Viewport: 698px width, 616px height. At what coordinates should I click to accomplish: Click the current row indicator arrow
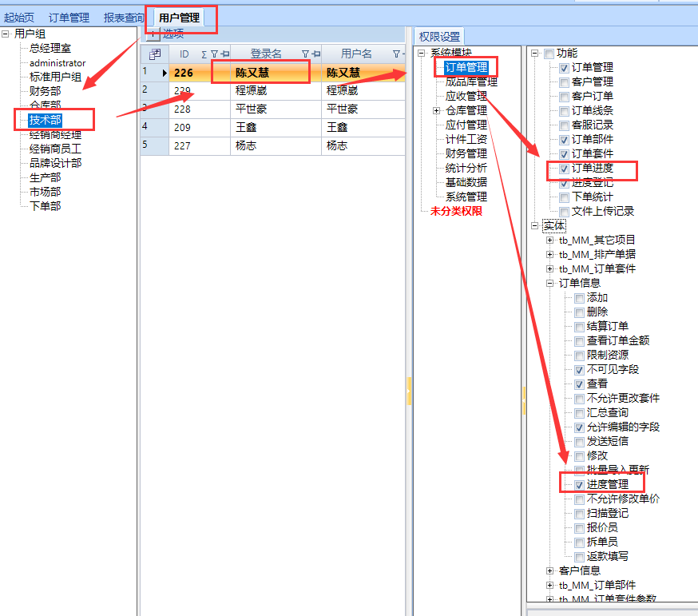tap(165, 73)
